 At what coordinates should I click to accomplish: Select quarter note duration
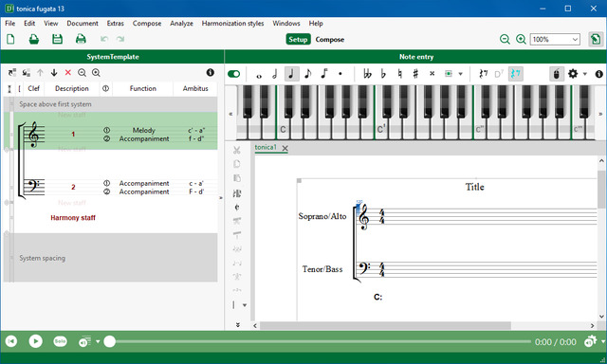291,74
